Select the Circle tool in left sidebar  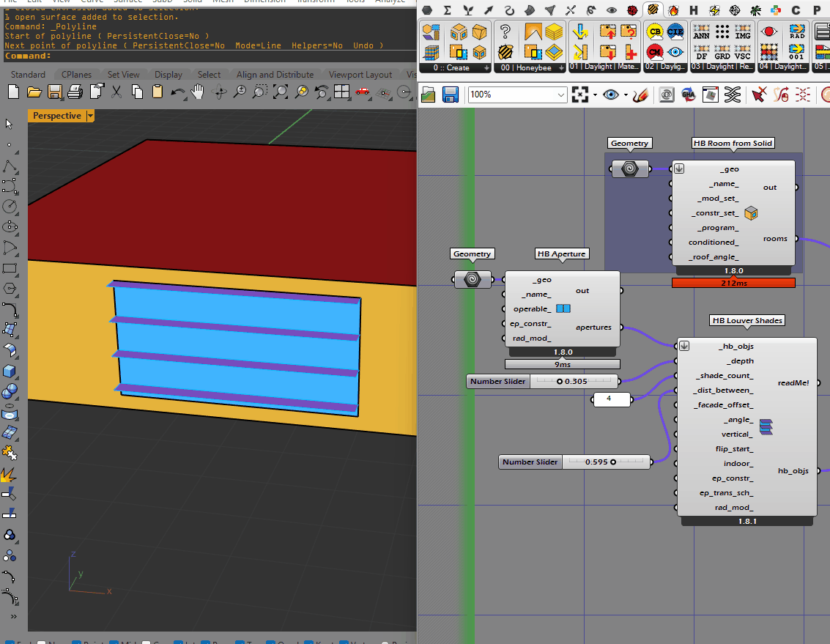(x=10, y=207)
